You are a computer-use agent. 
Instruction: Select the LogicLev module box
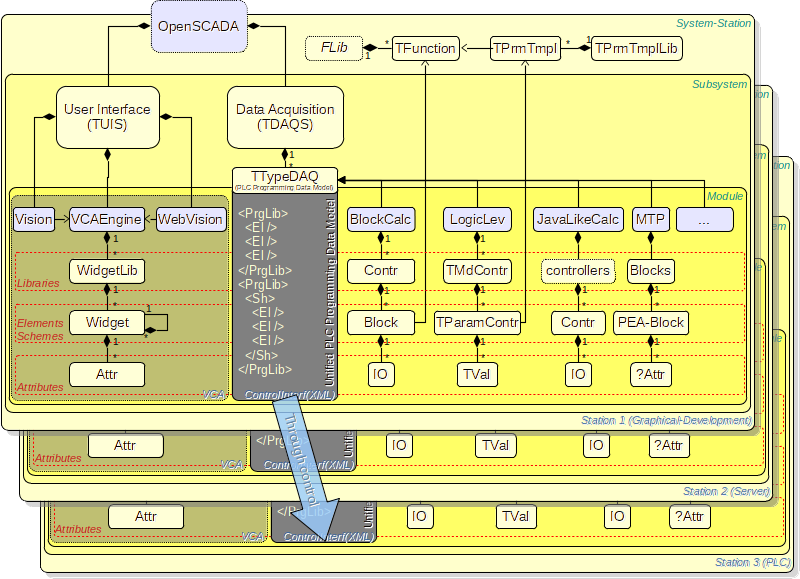click(477, 219)
